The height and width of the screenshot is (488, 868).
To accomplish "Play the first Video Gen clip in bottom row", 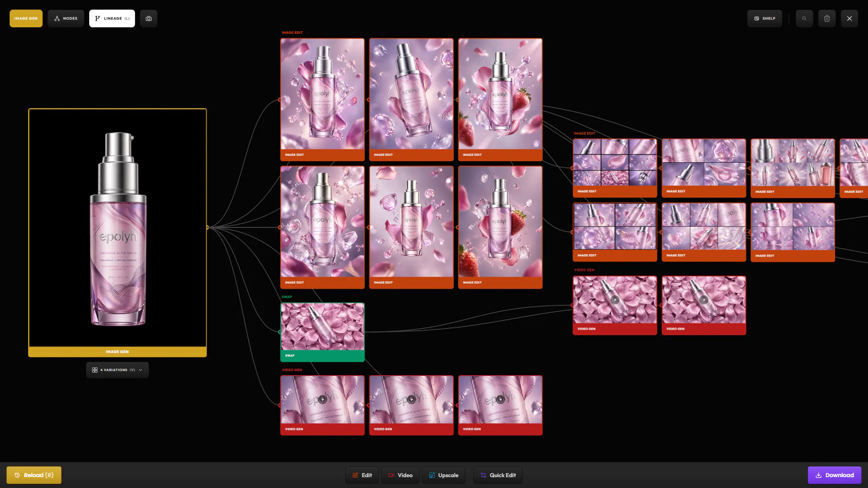I will coord(322,400).
